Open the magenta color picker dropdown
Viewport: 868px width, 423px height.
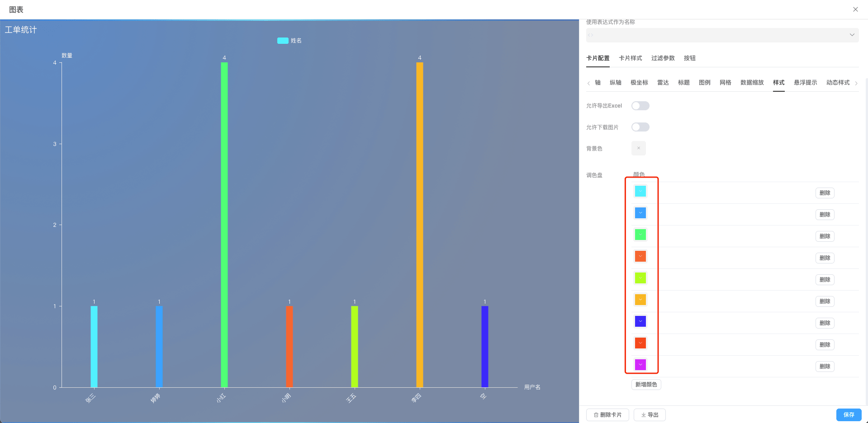coord(640,365)
